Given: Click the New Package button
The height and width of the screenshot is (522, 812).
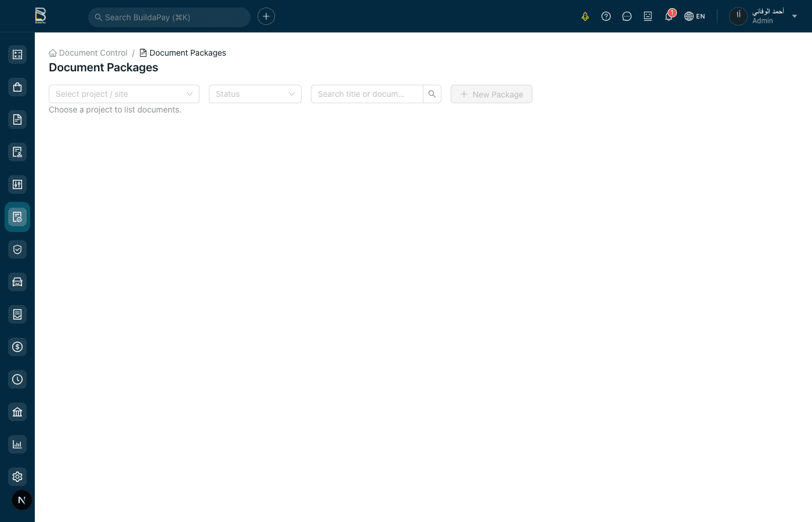Looking at the screenshot, I should point(491,94).
